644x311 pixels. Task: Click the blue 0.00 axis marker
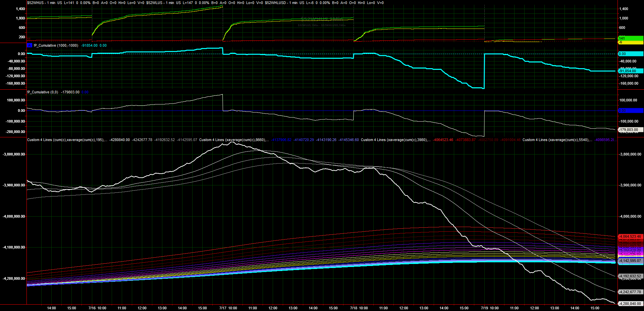631,110
